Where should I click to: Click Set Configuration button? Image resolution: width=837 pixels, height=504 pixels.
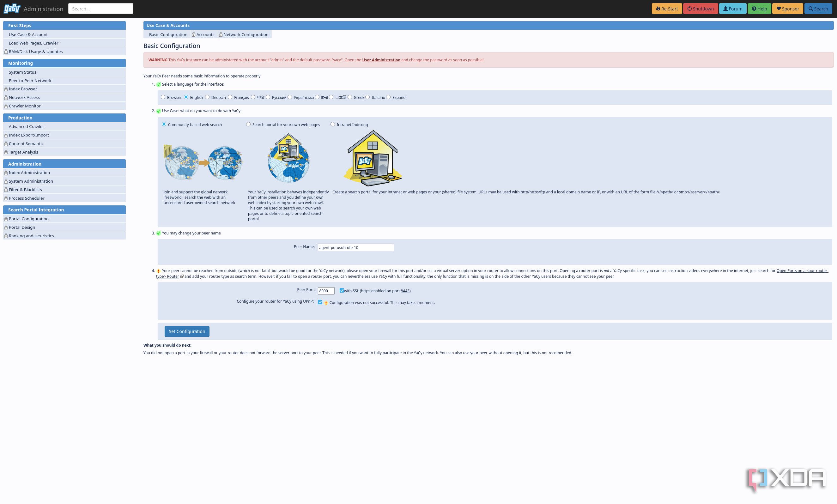tap(187, 331)
